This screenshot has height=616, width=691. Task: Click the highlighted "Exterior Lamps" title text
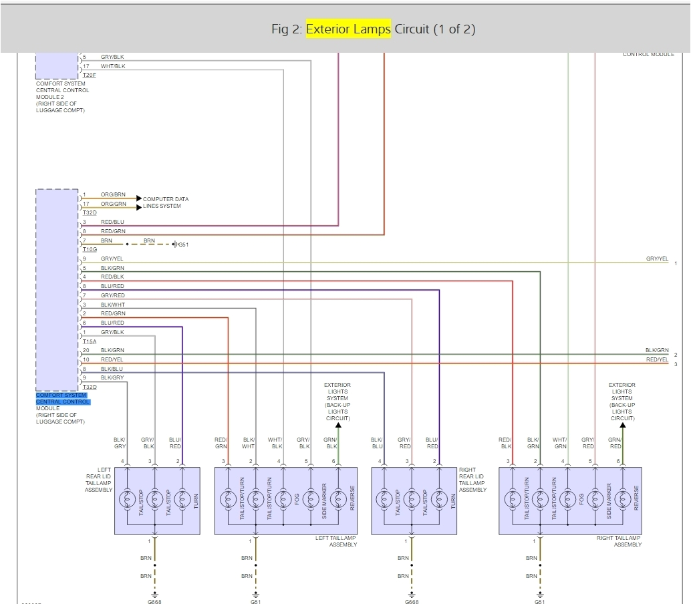[x=348, y=29]
